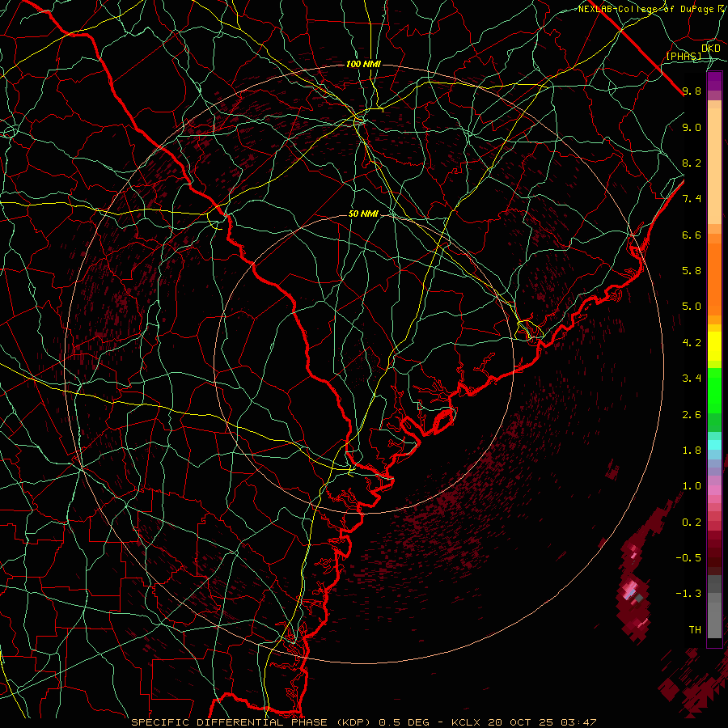Select the "DKD" legend label

tap(710, 49)
